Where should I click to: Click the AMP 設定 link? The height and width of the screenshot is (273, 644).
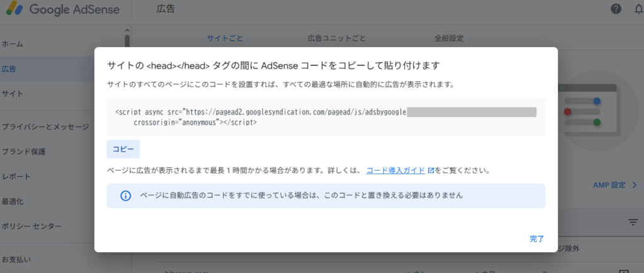609,185
